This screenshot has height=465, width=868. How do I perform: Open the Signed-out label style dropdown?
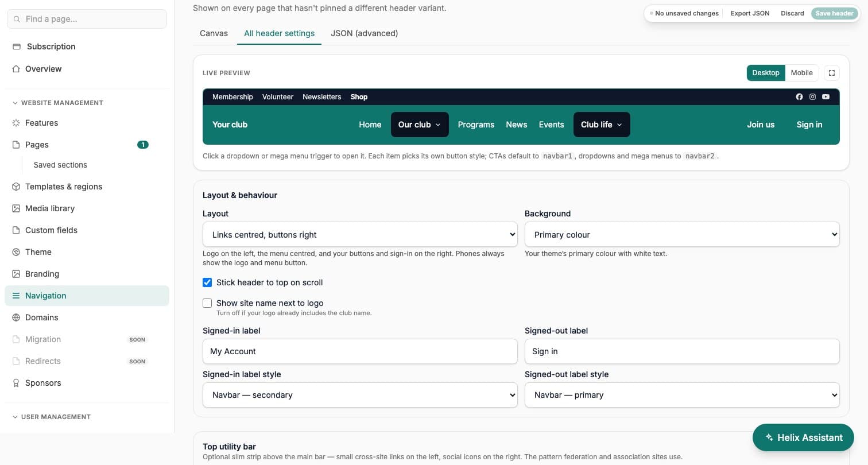click(682, 395)
